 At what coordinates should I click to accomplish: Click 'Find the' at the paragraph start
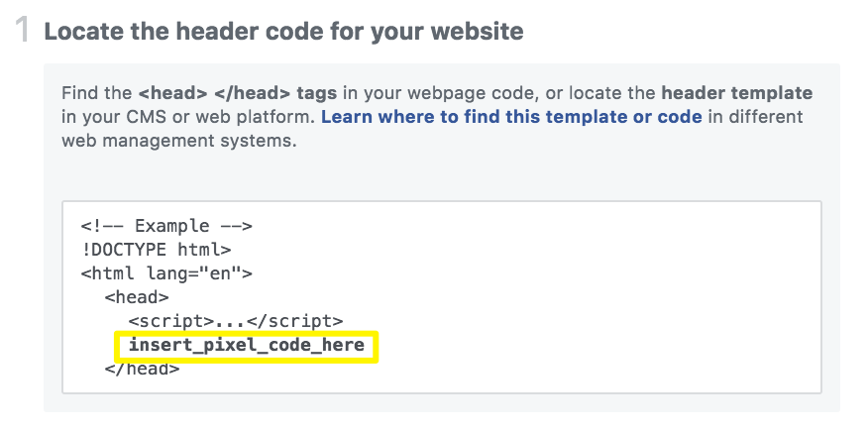click(96, 93)
